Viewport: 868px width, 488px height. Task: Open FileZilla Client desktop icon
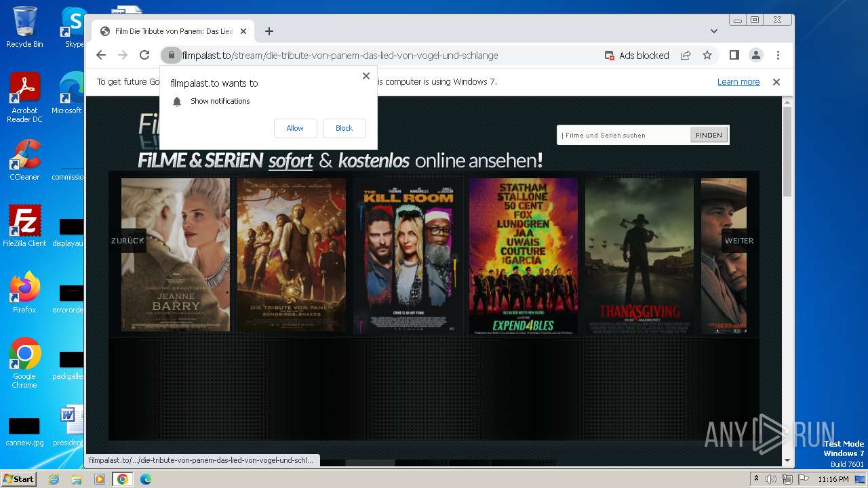click(24, 226)
